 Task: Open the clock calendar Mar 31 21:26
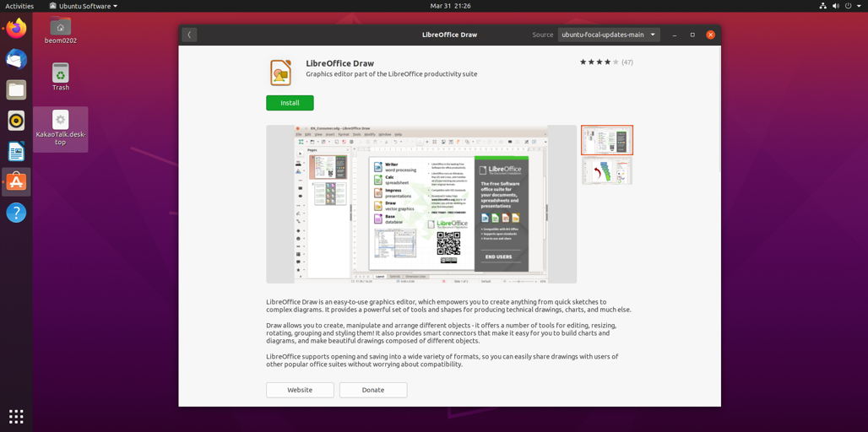450,6
